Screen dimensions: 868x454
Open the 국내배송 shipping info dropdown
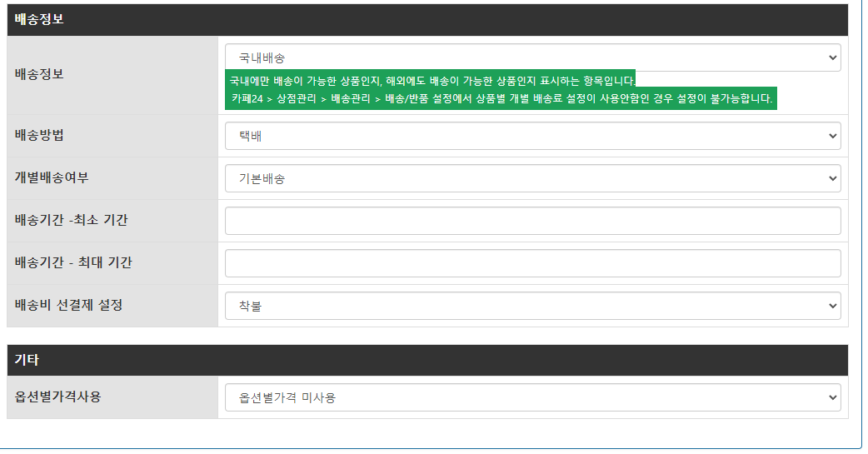pos(532,57)
